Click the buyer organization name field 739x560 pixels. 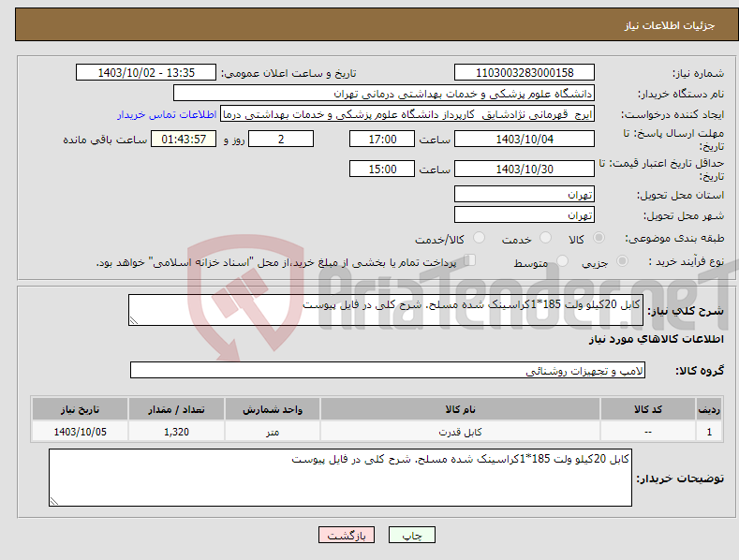(384, 94)
